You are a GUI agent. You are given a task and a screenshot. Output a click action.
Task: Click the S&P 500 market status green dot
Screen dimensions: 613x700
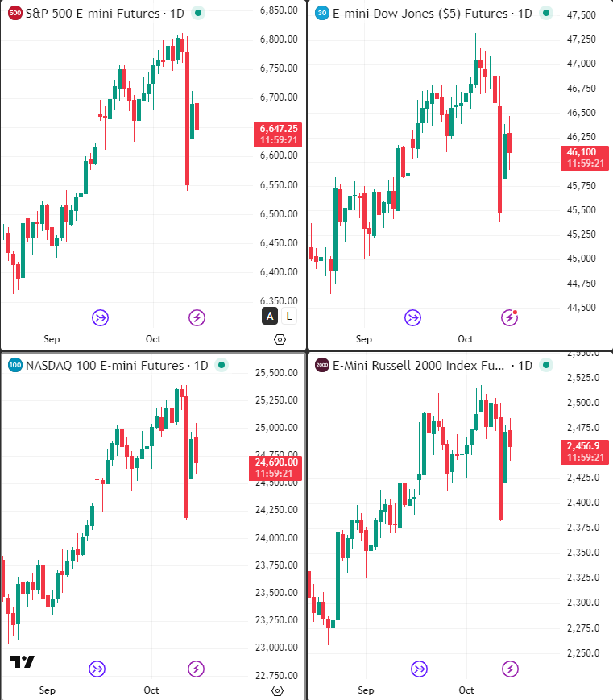click(199, 13)
